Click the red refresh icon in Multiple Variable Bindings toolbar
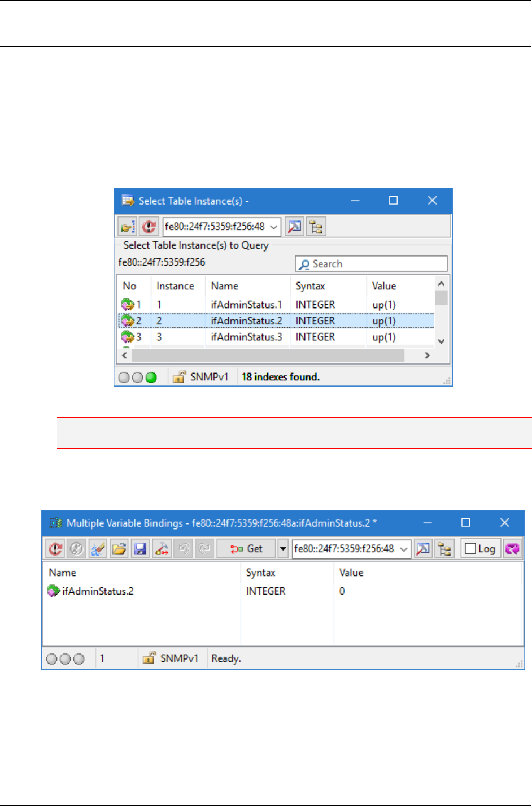532x806 pixels. 55,549
